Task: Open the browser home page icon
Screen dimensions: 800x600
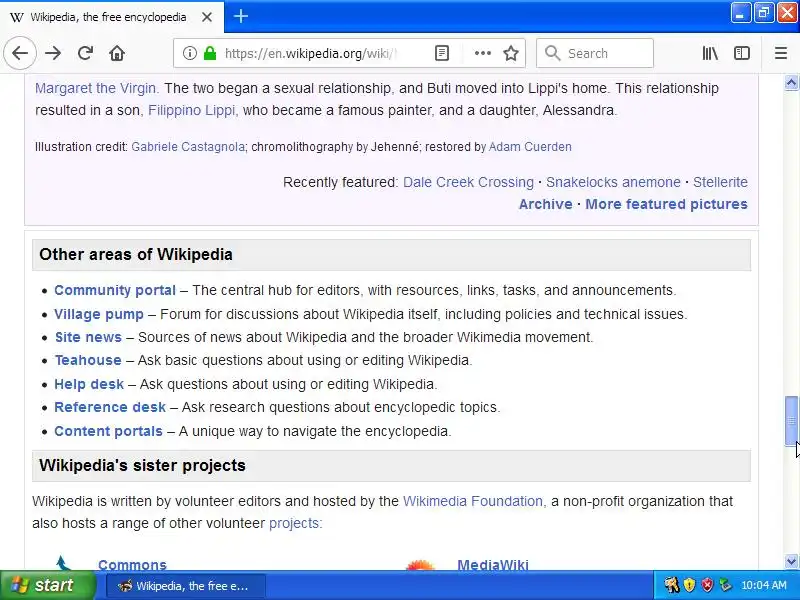Action: (x=117, y=53)
